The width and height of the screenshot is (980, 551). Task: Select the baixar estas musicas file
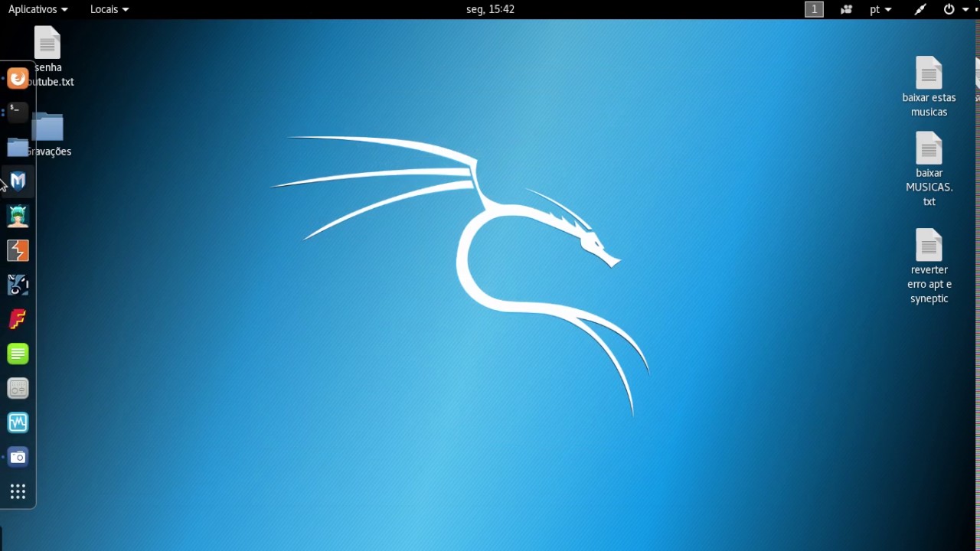click(929, 86)
